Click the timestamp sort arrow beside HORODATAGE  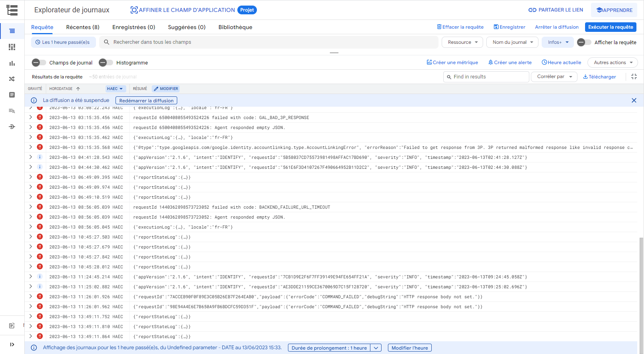point(78,89)
